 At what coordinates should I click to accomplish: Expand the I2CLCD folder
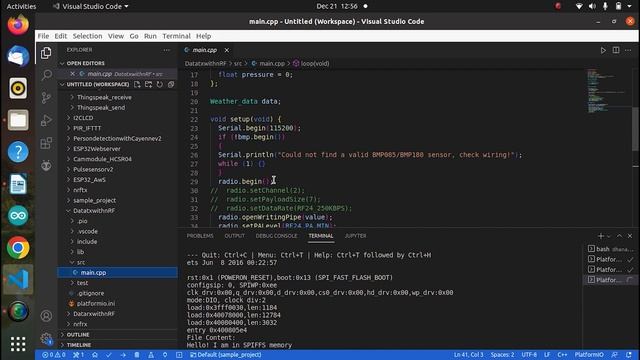(118, 118)
